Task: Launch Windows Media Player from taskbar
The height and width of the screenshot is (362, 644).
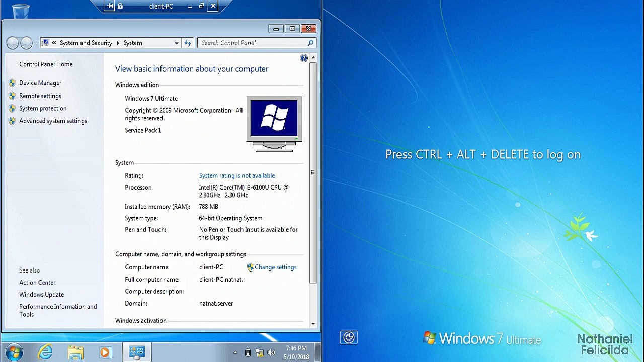Action: 105,352
